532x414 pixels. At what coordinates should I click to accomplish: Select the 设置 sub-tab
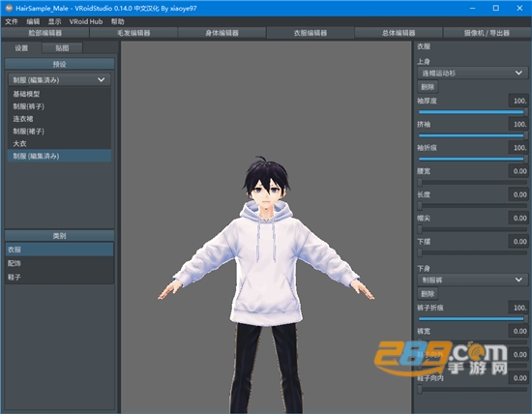[21, 47]
